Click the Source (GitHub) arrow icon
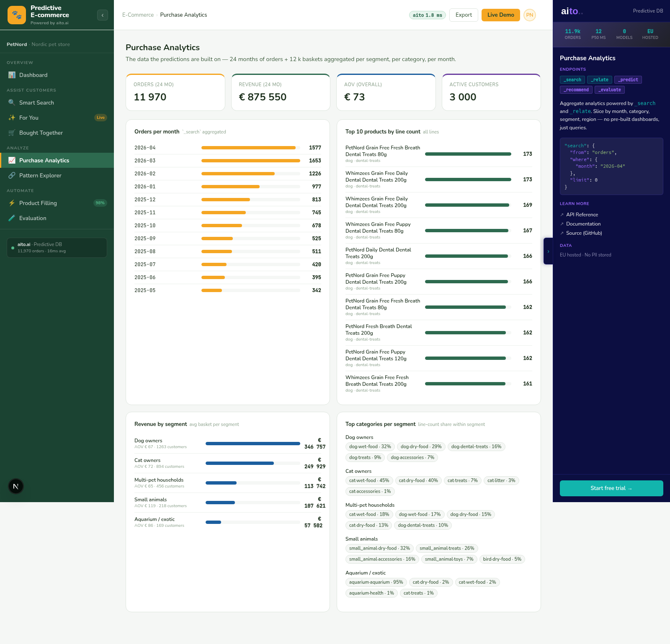 point(562,233)
